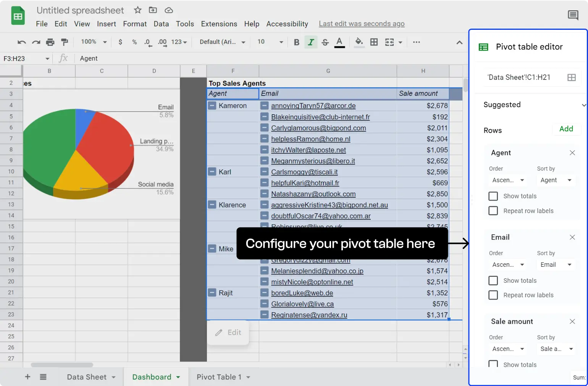Click the merge cells icon
The width and height of the screenshot is (588, 386).
[x=389, y=42]
